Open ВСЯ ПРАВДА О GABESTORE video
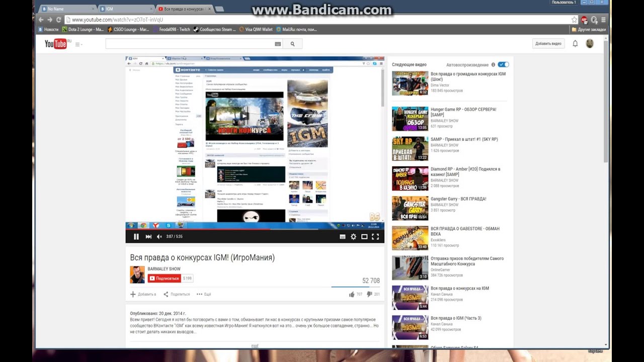This screenshot has height=362, width=644. (465, 231)
